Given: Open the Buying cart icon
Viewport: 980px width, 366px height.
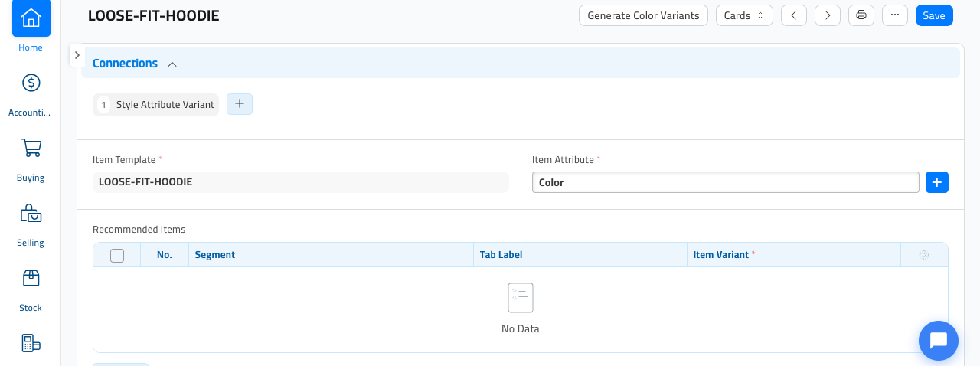Looking at the screenshot, I should click(x=31, y=148).
